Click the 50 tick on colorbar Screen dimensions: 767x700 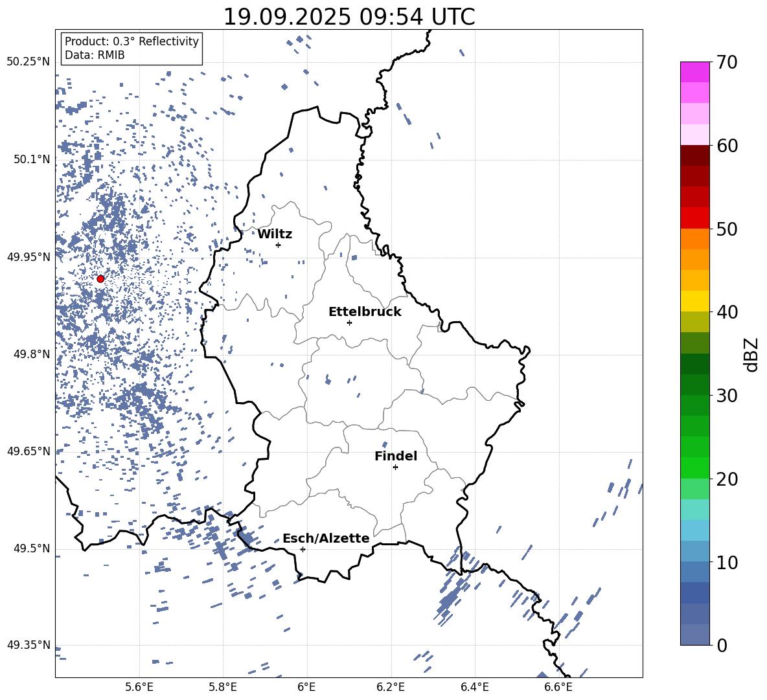click(727, 229)
